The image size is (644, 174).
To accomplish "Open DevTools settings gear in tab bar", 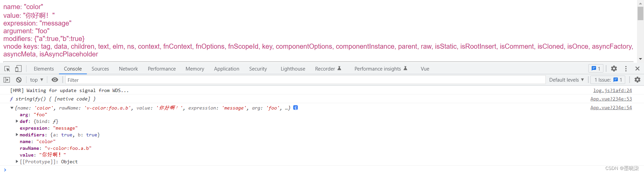I will [x=614, y=69].
